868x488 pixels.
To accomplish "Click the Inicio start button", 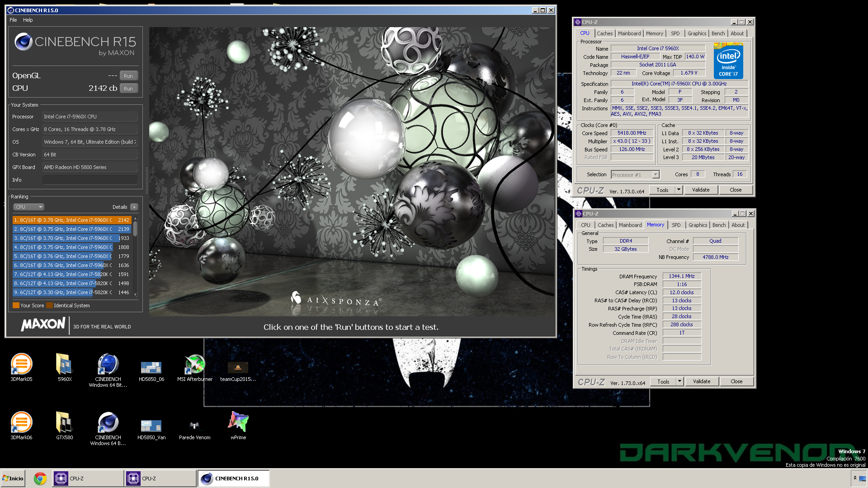I will 13,479.
